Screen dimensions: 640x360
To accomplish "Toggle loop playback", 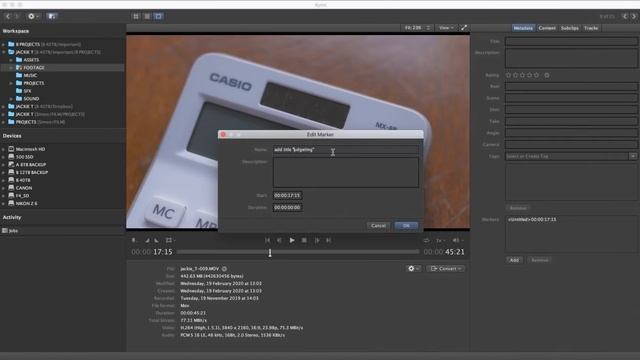I will (x=427, y=240).
